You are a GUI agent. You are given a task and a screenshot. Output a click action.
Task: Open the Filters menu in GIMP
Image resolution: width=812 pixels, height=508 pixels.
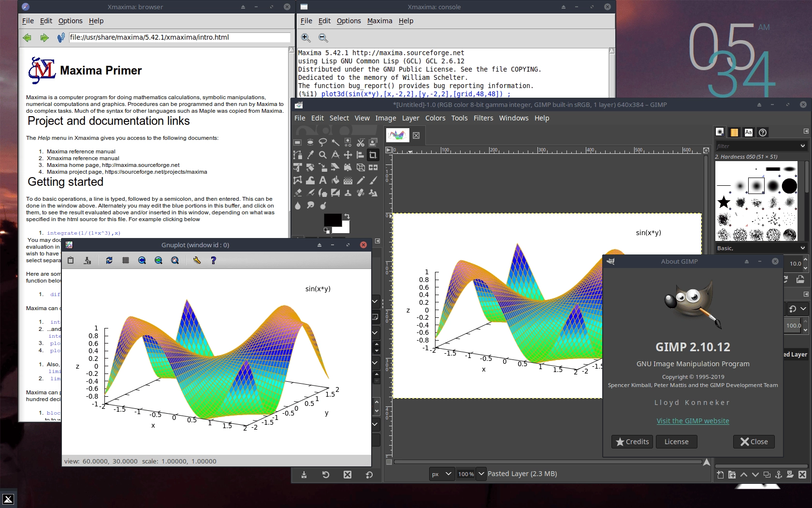click(x=483, y=118)
